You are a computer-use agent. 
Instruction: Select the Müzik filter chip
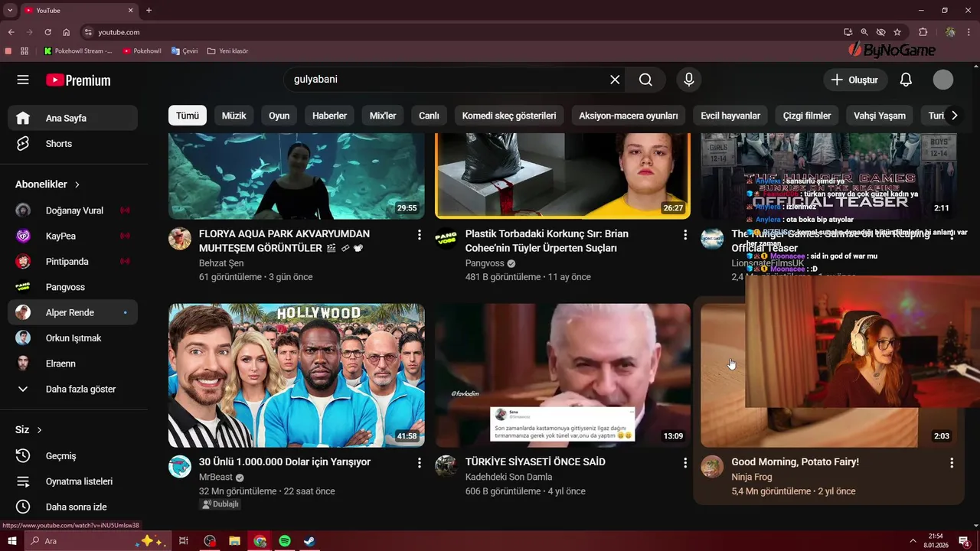click(x=234, y=116)
